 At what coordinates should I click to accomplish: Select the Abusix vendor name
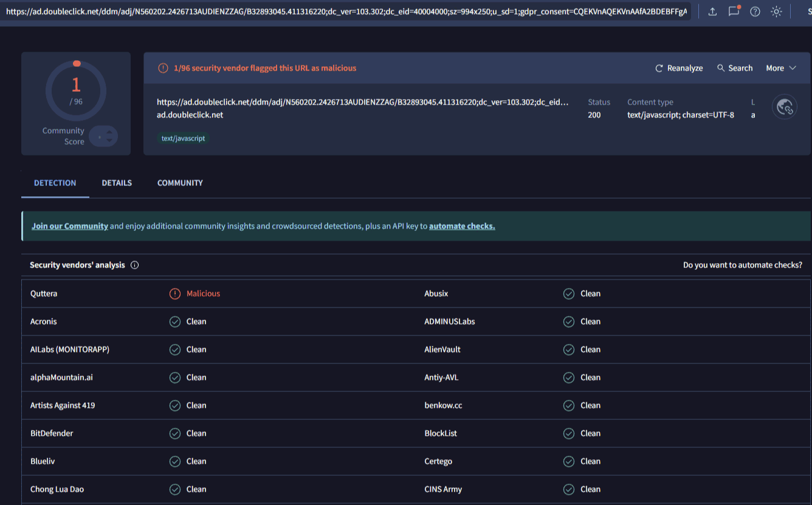(x=436, y=294)
